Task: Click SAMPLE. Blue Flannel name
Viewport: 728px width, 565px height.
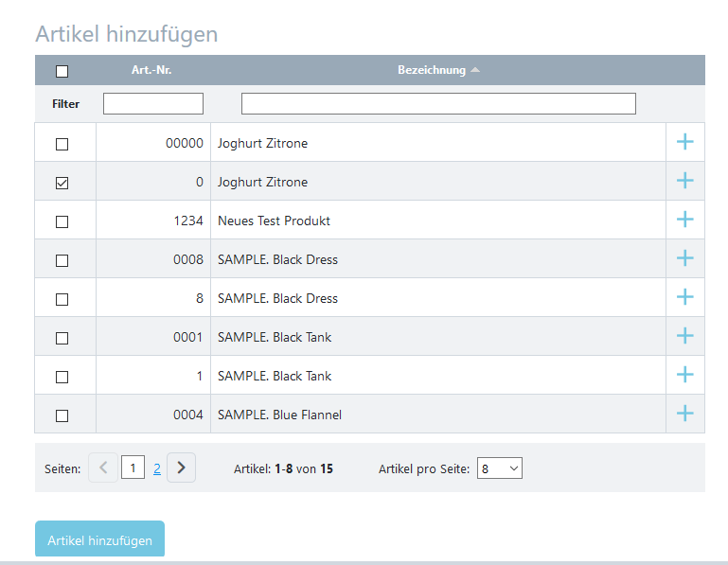Action: tap(279, 415)
